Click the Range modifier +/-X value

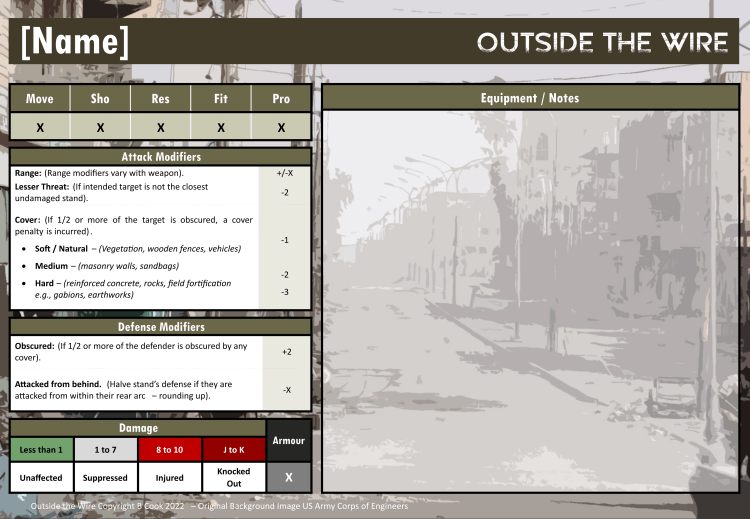pyautogui.click(x=285, y=173)
